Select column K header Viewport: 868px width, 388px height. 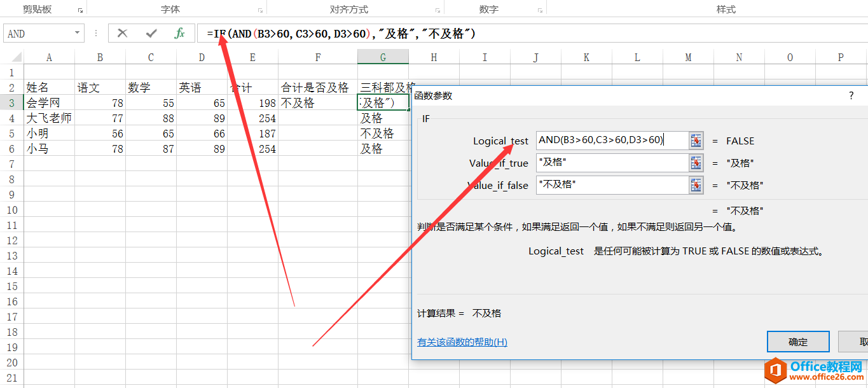point(586,57)
